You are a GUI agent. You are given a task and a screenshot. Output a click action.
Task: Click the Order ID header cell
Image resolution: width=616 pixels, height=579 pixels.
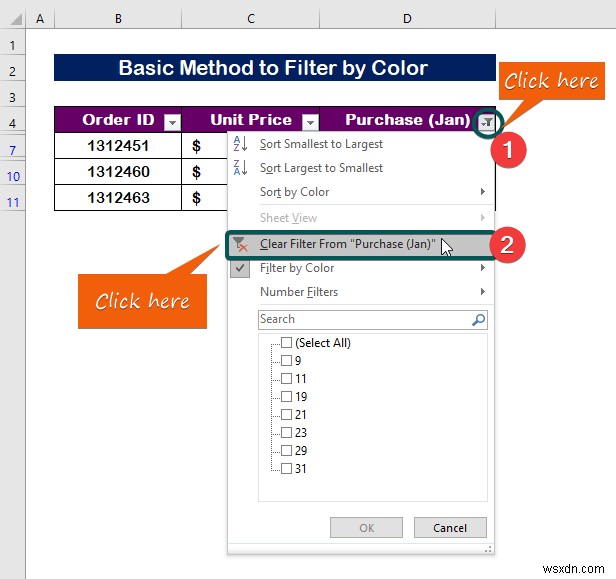click(118, 120)
